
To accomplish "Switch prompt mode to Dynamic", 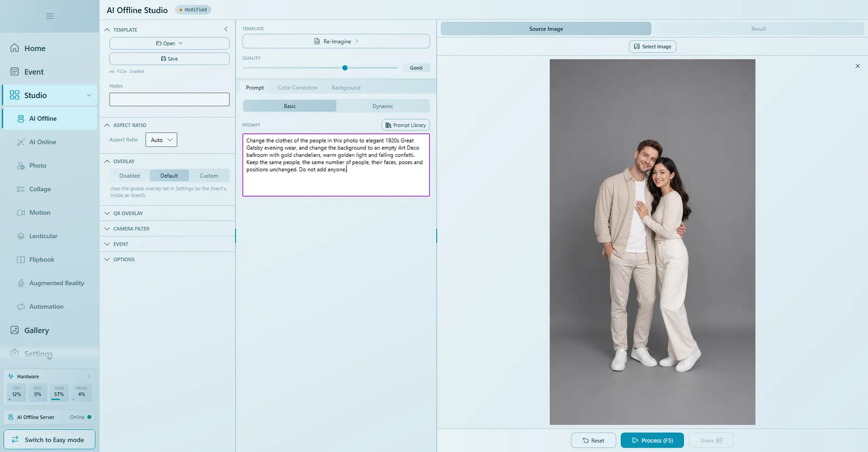I will [383, 106].
